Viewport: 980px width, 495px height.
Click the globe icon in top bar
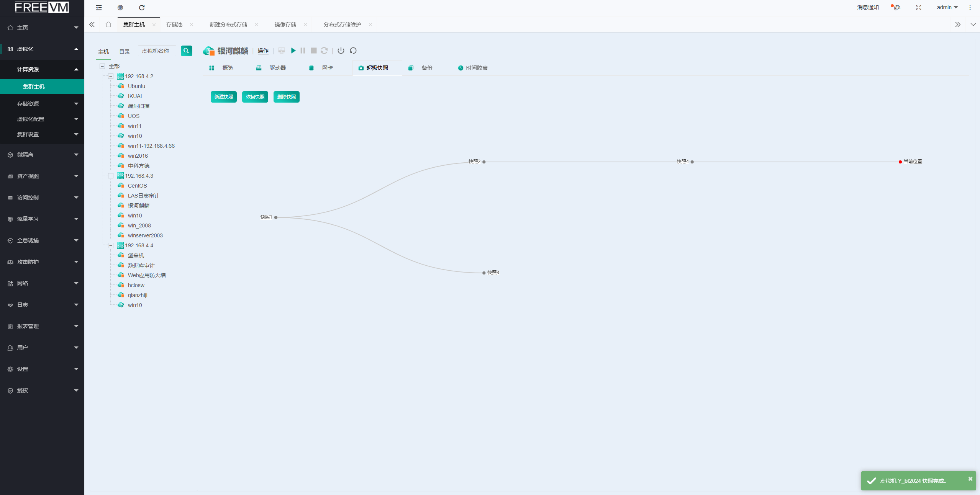point(120,8)
